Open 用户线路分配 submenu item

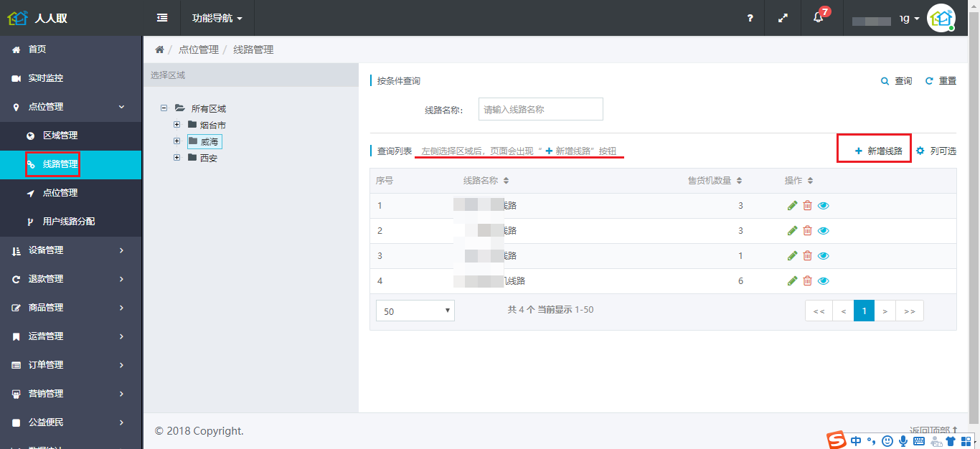(70, 222)
